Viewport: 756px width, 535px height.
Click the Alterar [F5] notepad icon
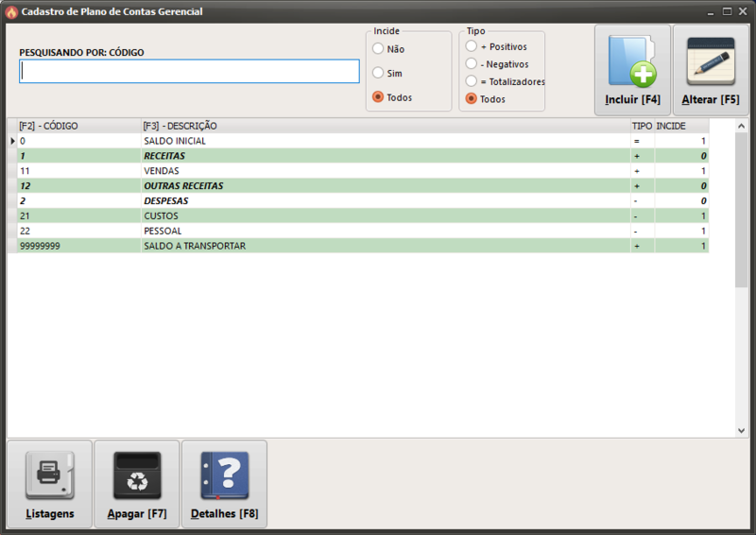click(711, 61)
